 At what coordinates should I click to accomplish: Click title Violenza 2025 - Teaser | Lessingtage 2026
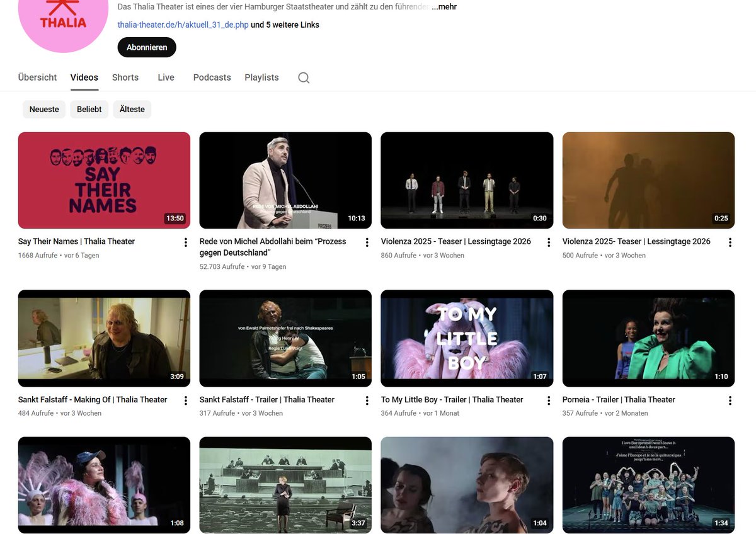(455, 241)
